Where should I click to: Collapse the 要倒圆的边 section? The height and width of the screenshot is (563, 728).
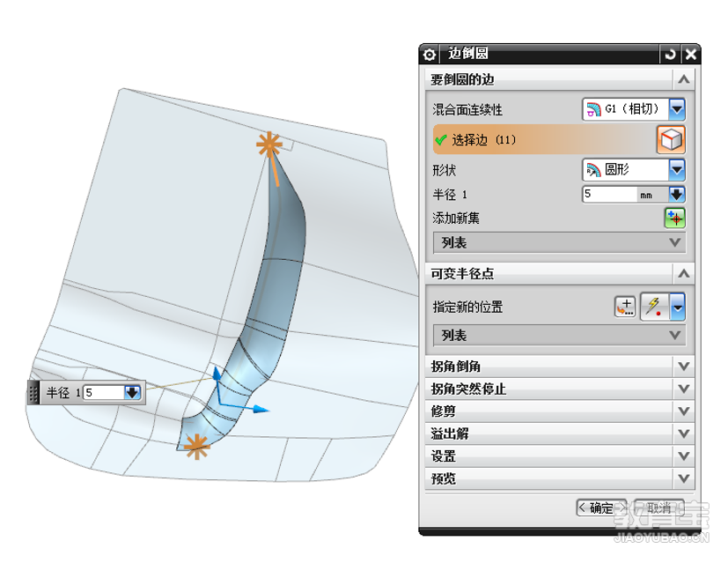click(x=683, y=79)
